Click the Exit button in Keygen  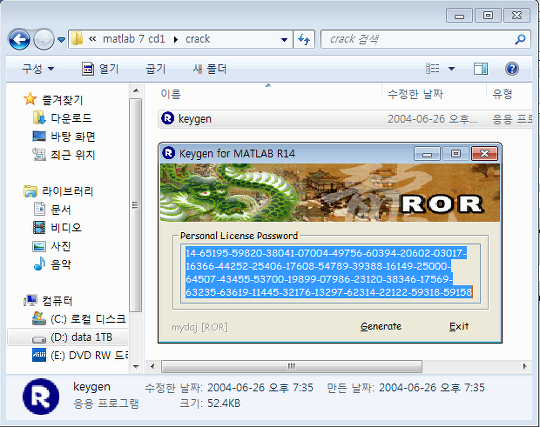click(459, 326)
